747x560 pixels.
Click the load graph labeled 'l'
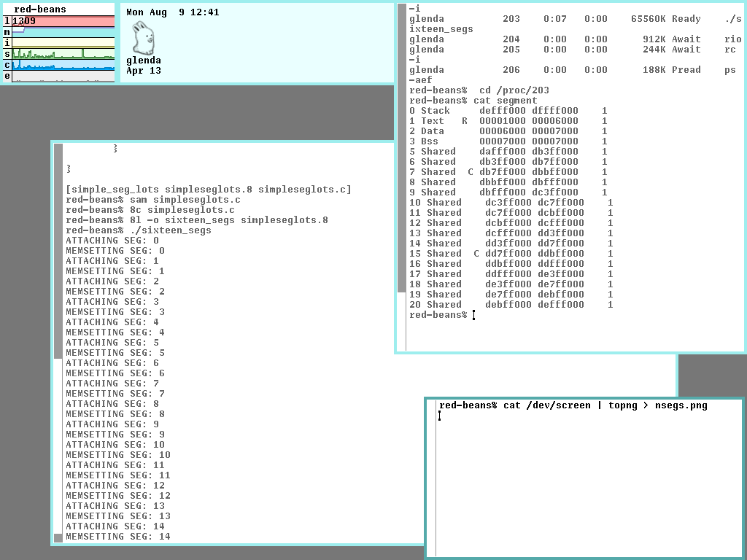click(x=63, y=22)
